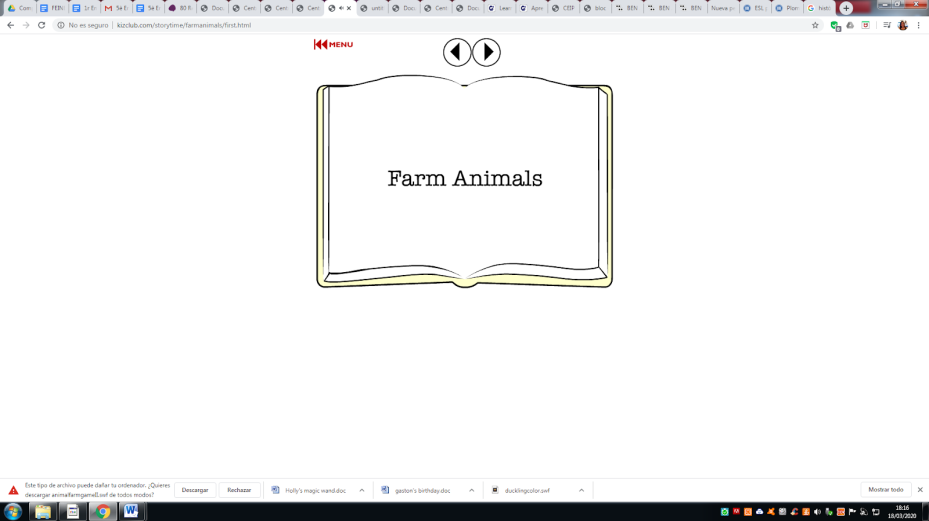Switch to the Nueva pestaña tab

pos(723,8)
